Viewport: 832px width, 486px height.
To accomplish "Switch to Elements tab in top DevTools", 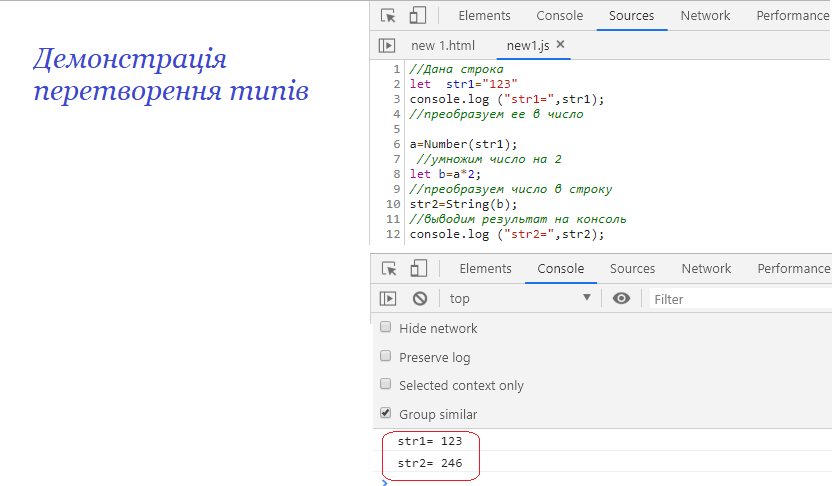I will [x=484, y=16].
